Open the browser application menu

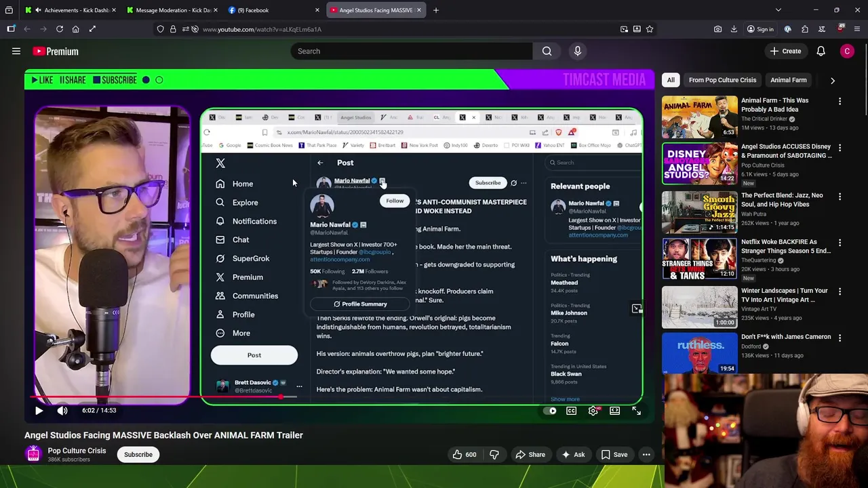857,29
